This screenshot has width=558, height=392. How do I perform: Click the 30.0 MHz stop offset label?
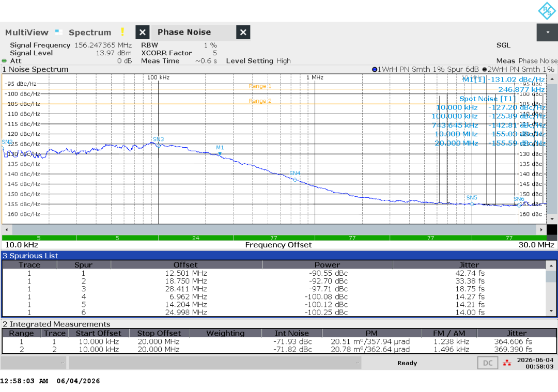point(536,245)
